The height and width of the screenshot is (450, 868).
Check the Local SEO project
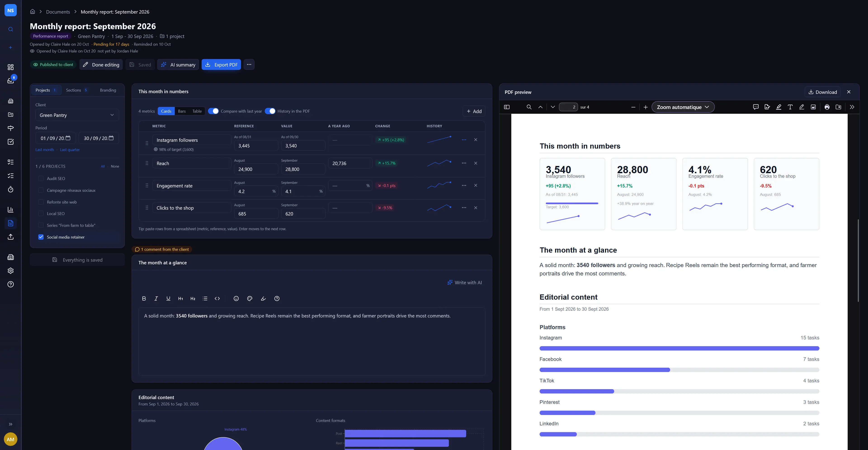tap(41, 214)
